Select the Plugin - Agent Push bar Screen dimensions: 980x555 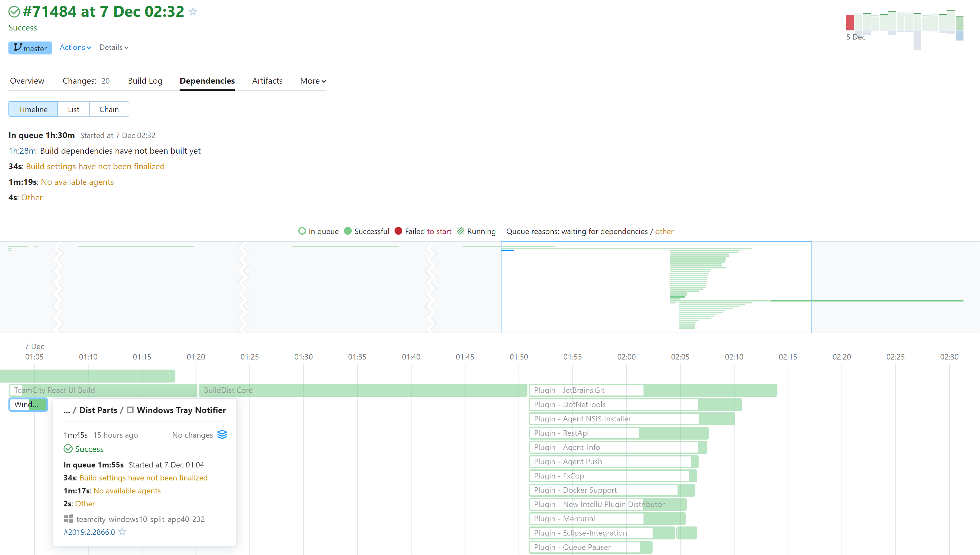click(x=614, y=462)
